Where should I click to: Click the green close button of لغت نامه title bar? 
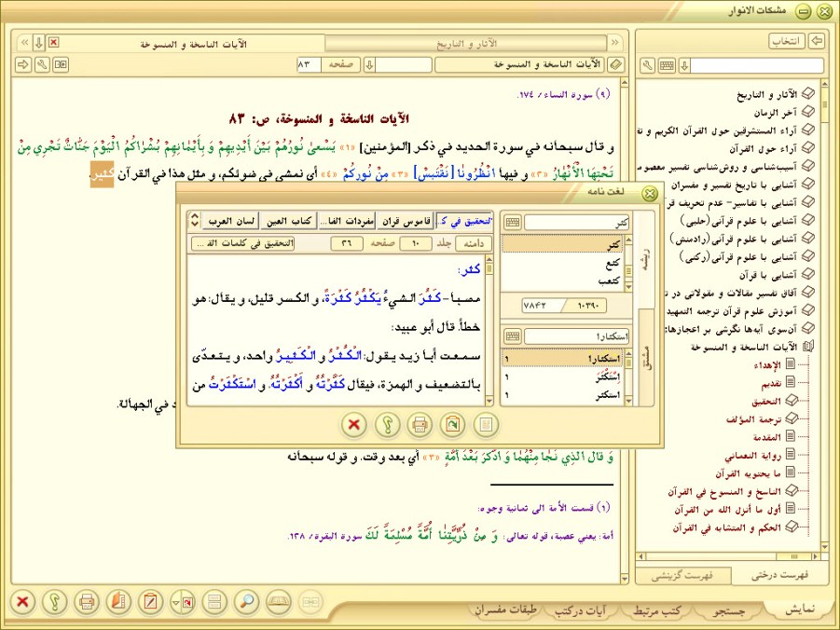click(x=650, y=193)
